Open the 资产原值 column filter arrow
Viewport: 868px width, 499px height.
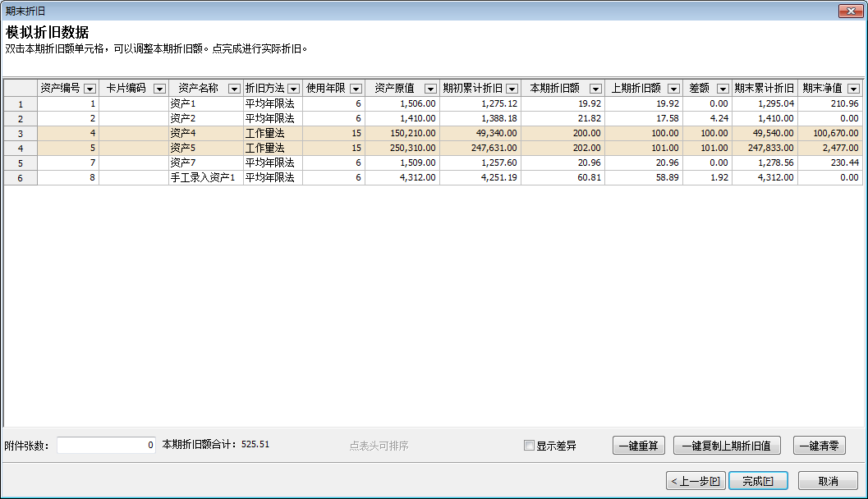click(429, 88)
